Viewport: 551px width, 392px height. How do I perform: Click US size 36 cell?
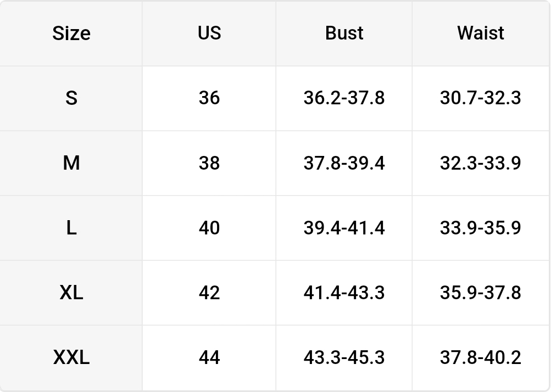pos(209,98)
